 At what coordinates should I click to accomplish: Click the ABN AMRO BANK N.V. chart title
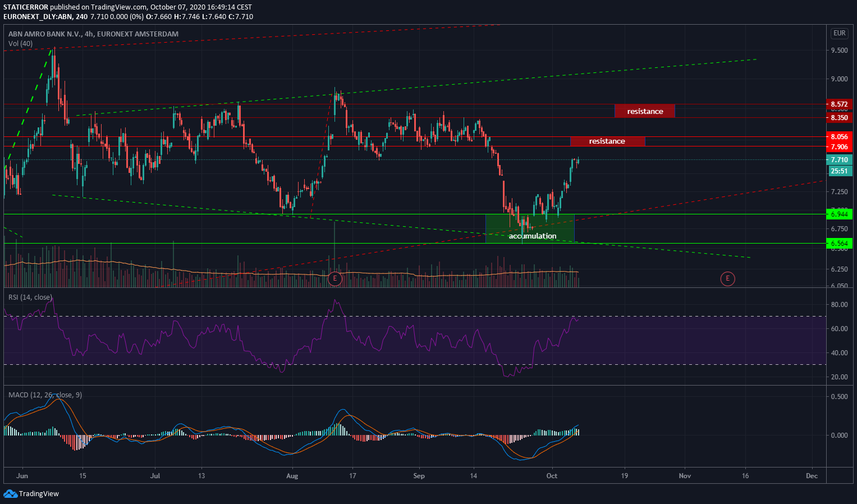[x=93, y=34]
